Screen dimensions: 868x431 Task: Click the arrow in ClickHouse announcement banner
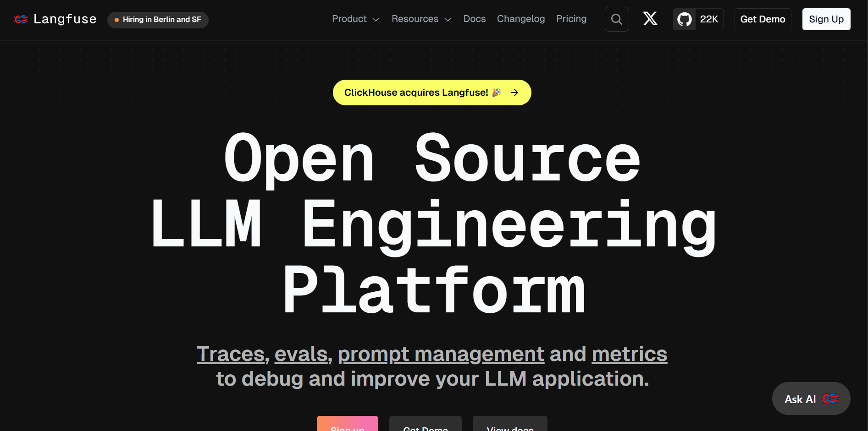pyautogui.click(x=515, y=93)
